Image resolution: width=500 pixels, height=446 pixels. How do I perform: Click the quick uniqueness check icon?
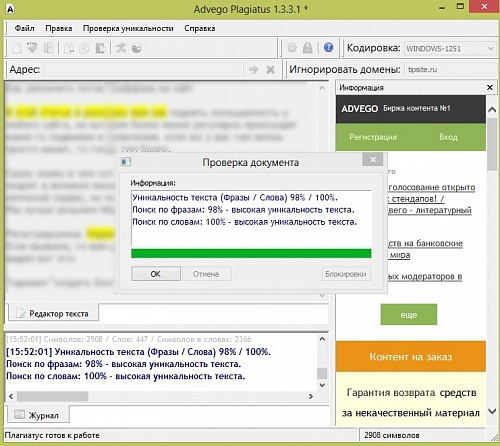(x=121, y=48)
